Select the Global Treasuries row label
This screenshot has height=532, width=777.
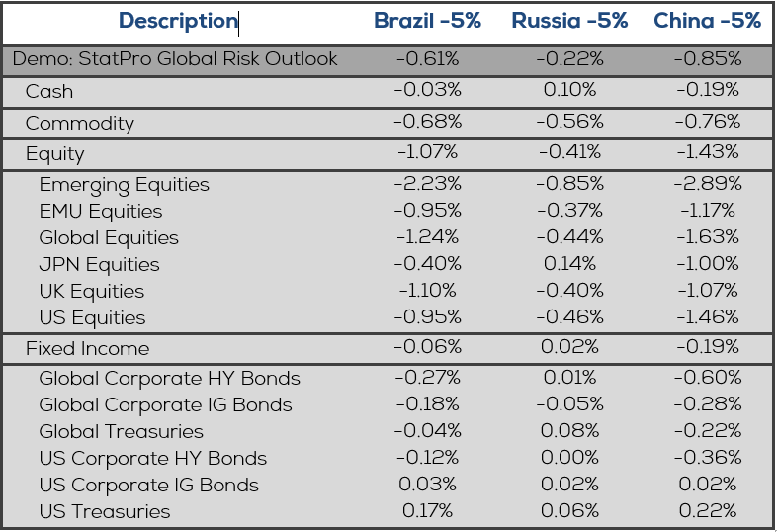[121, 432]
